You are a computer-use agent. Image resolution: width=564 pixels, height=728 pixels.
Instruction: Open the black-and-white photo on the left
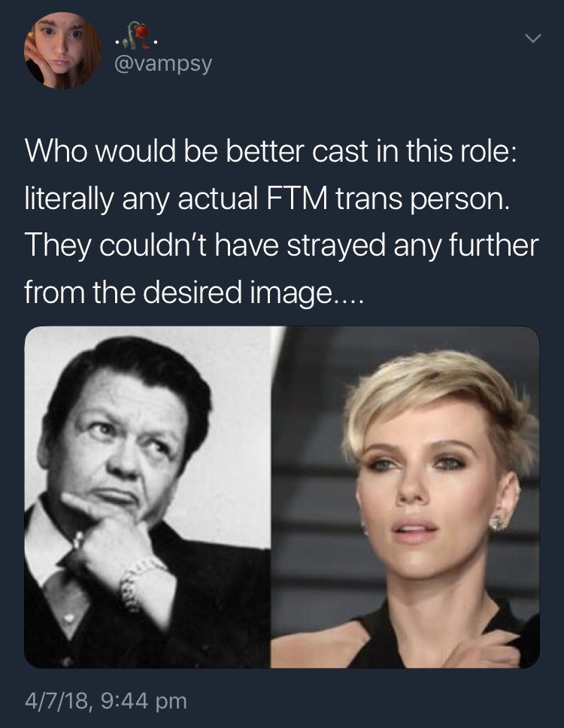[147, 497]
